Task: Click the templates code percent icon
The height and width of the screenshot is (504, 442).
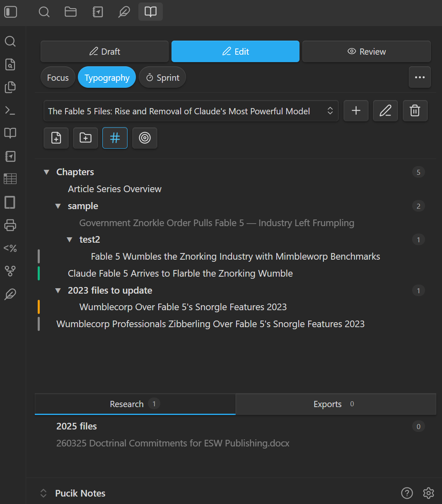Action: (10, 248)
